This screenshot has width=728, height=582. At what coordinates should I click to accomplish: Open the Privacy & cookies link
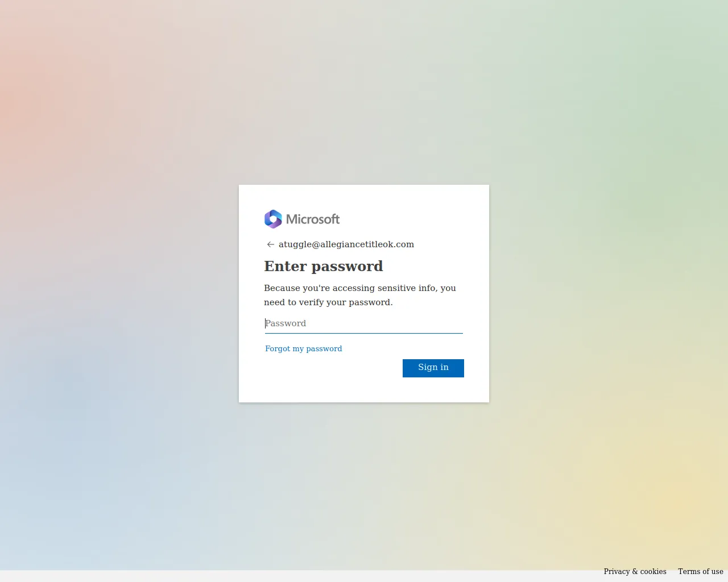click(635, 571)
